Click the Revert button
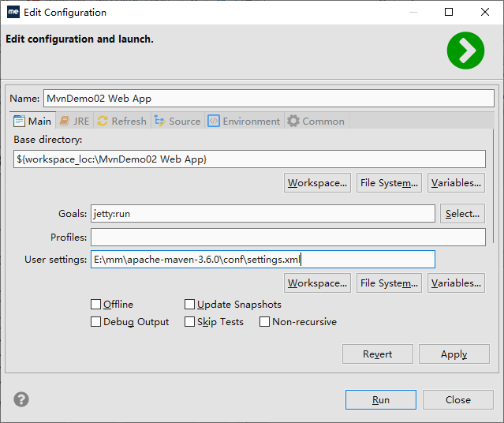This screenshot has width=504, height=423. click(377, 354)
